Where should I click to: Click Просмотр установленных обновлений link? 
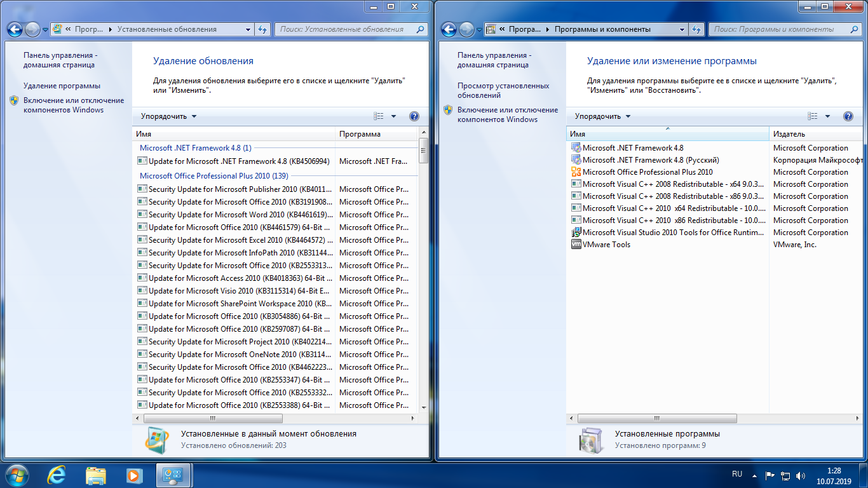point(503,90)
